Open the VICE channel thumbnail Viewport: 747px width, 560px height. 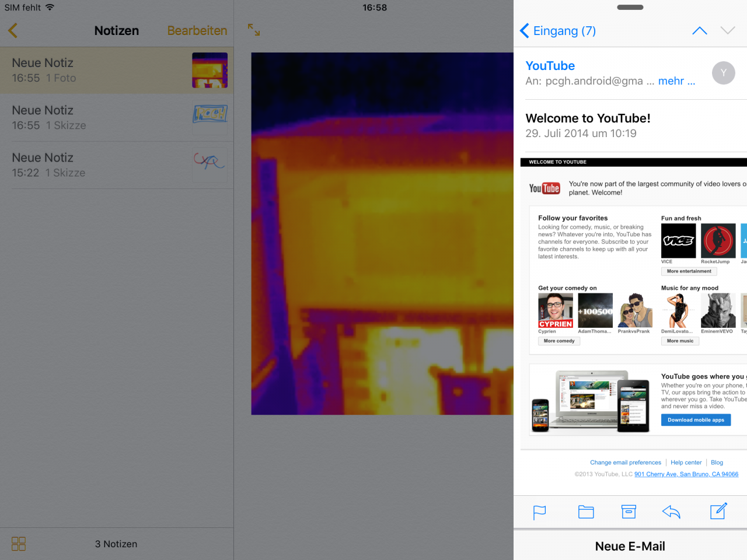tap(678, 240)
